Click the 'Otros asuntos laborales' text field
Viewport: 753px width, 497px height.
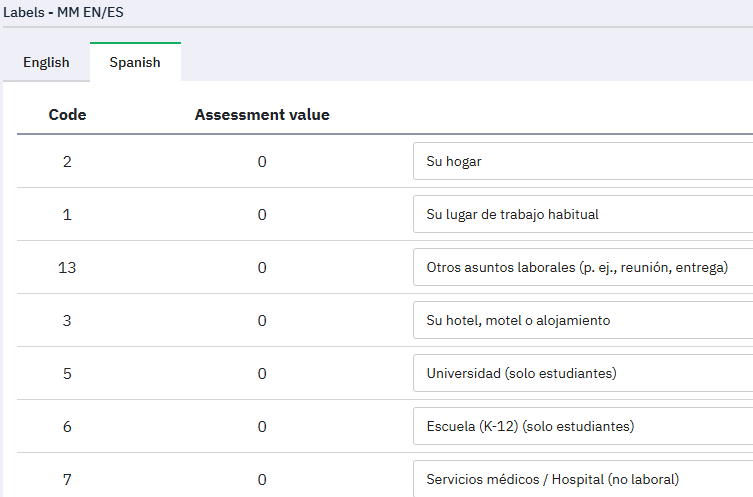[x=582, y=267]
